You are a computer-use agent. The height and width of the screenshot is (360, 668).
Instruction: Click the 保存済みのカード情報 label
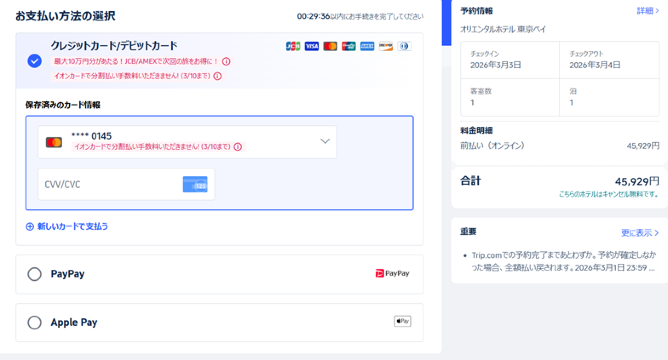[63, 105]
